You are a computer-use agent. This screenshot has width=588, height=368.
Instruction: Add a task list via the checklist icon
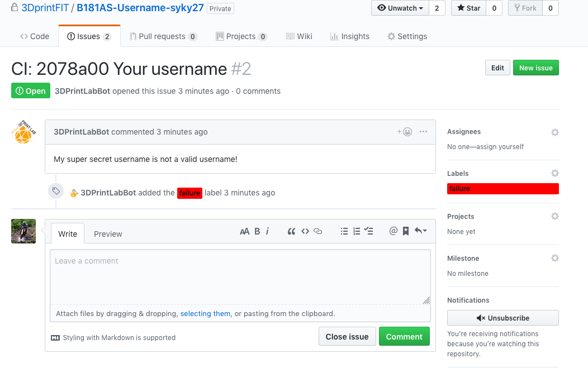pyautogui.click(x=369, y=231)
